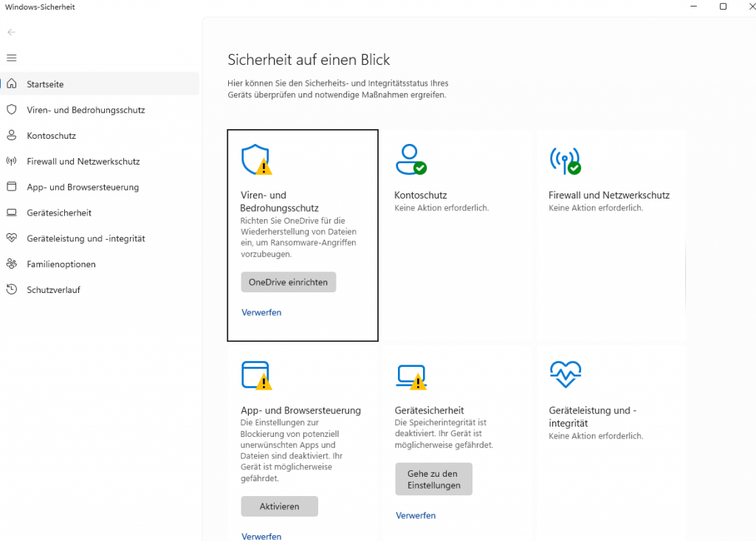756x541 pixels.
Task: Click the Gehe zu den Einstellungen button
Action: pyautogui.click(x=433, y=480)
